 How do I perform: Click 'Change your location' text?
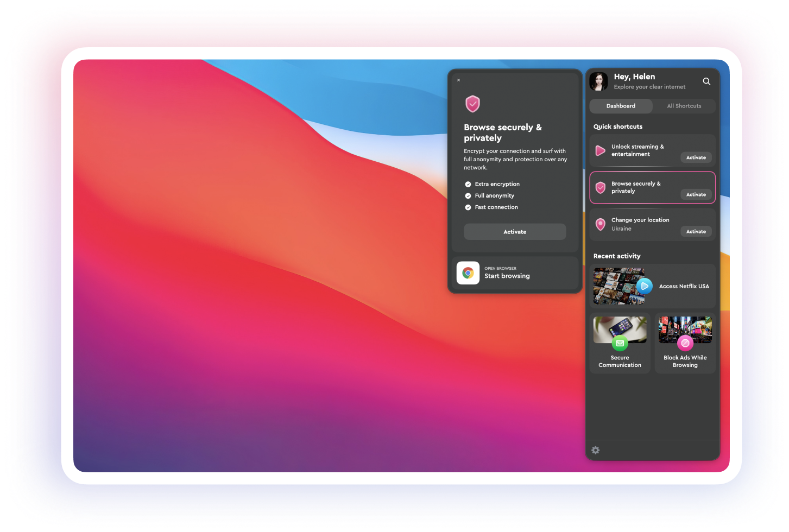point(640,220)
